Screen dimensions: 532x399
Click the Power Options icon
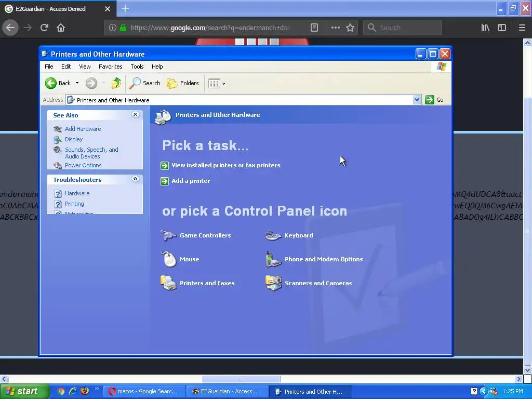coord(58,166)
